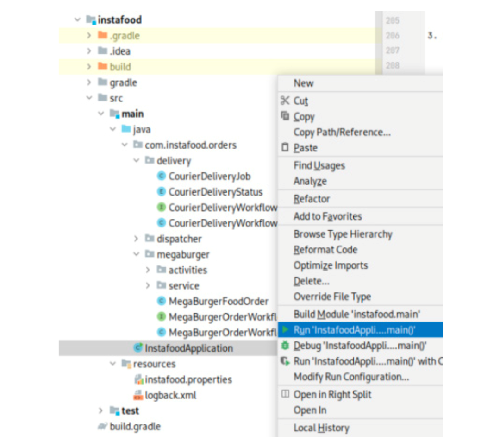Open instafood.properties file

188,379
